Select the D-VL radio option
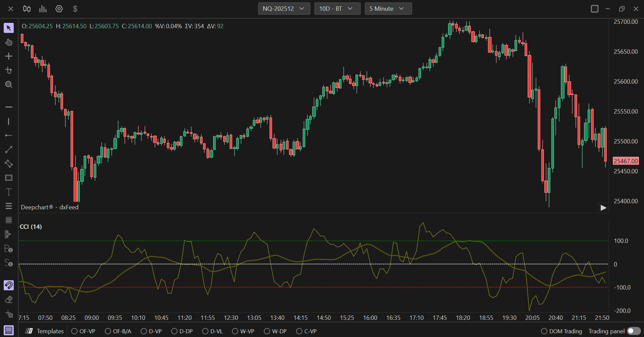 coord(212,331)
